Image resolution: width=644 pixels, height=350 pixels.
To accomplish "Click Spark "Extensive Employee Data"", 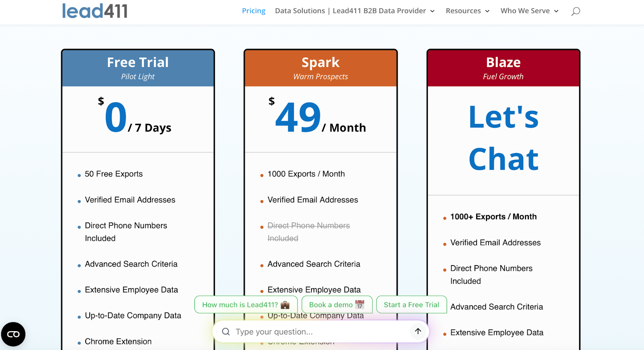I will [314, 290].
